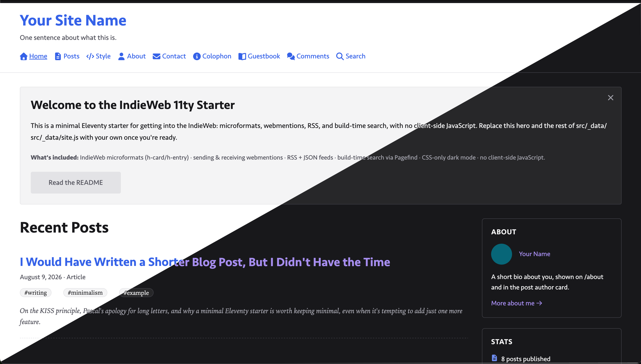Click the Your Name author link

(x=534, y=254)
